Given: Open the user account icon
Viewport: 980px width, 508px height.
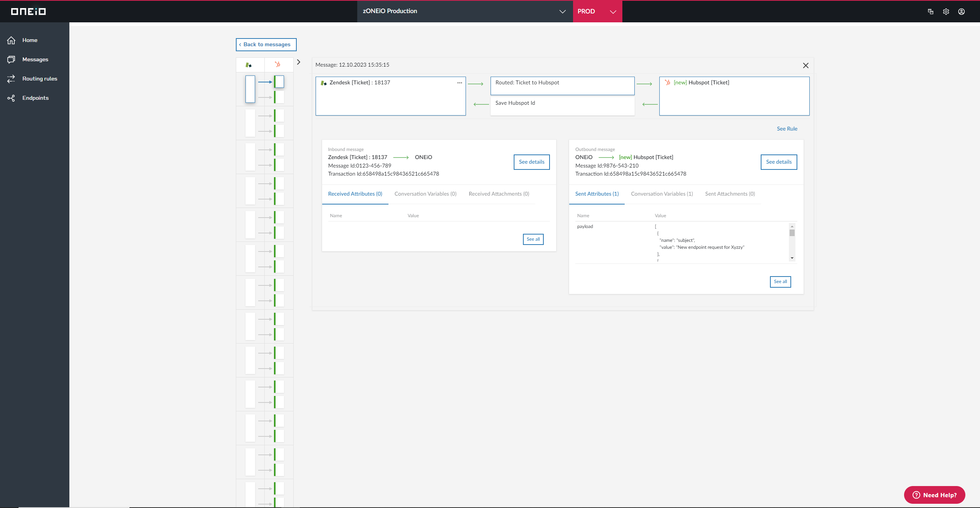Looking at the screenshot, I should click(962, 12).
